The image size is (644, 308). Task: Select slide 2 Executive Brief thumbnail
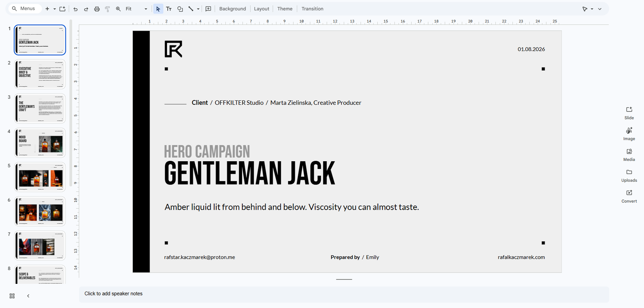[x=40, y=74]
